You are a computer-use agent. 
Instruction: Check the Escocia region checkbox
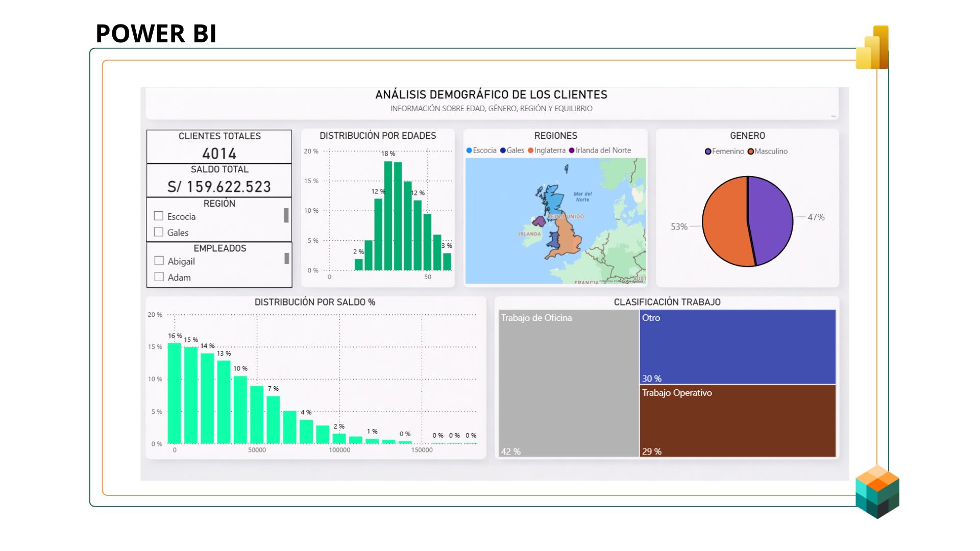[159, 216]
